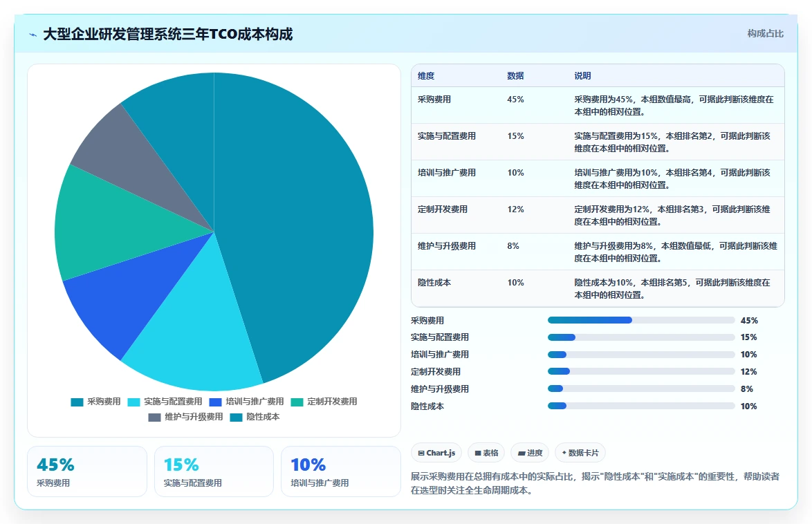The image size is (812, 524).
Task: Click the 采购费用 description text in the table
Action: pos(673,106)
